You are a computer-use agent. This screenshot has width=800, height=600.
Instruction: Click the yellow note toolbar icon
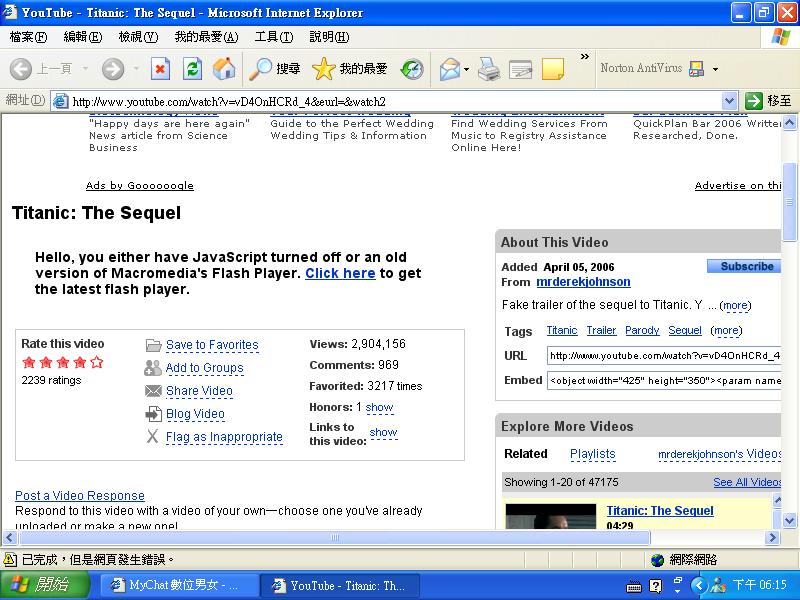click(553, 69)
